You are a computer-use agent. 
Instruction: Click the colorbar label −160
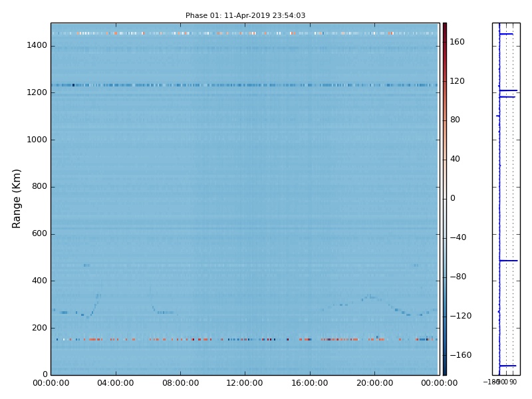click(x=461, y=355)
